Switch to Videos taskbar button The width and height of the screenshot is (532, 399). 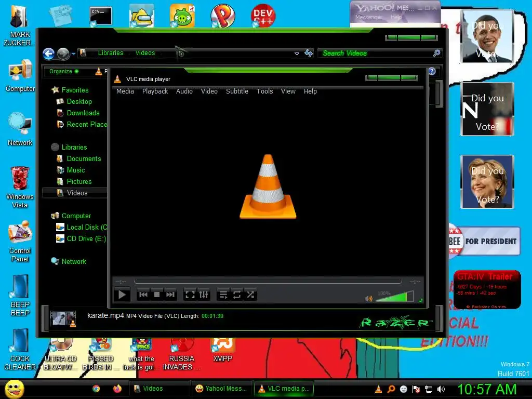(159, 389)
